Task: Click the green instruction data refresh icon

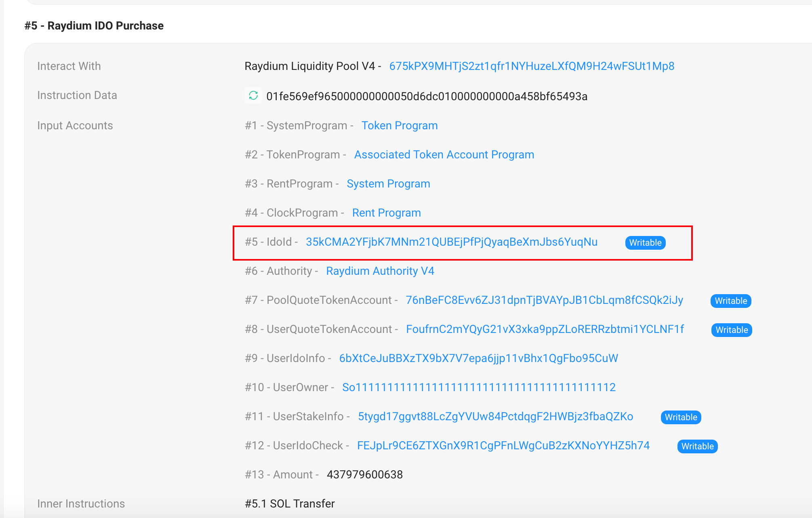Action: tap(253, 96)
